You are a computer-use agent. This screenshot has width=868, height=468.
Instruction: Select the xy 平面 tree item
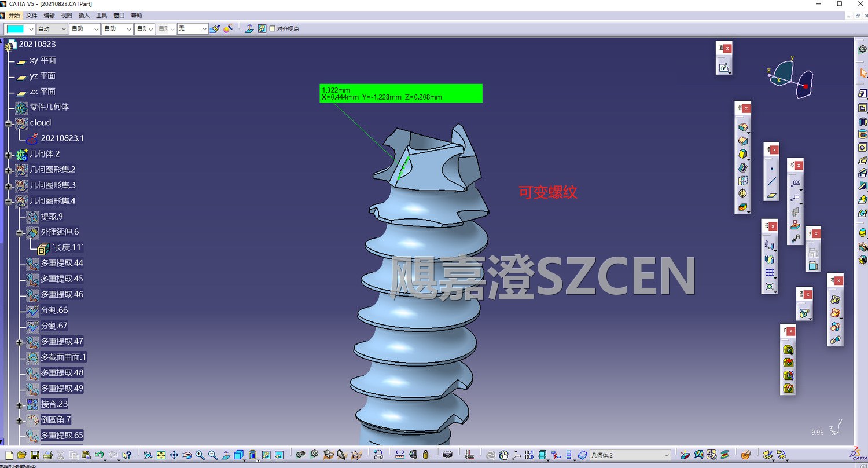point(42,60)
